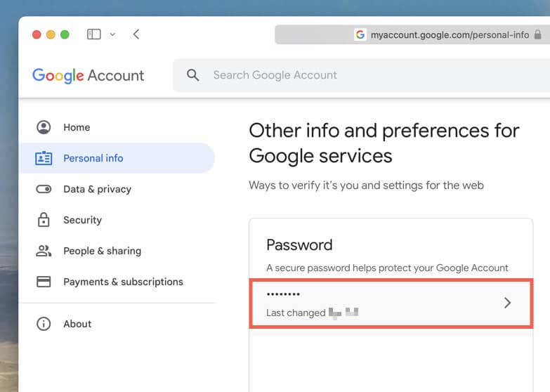Click the Google Account logo link

88,75
